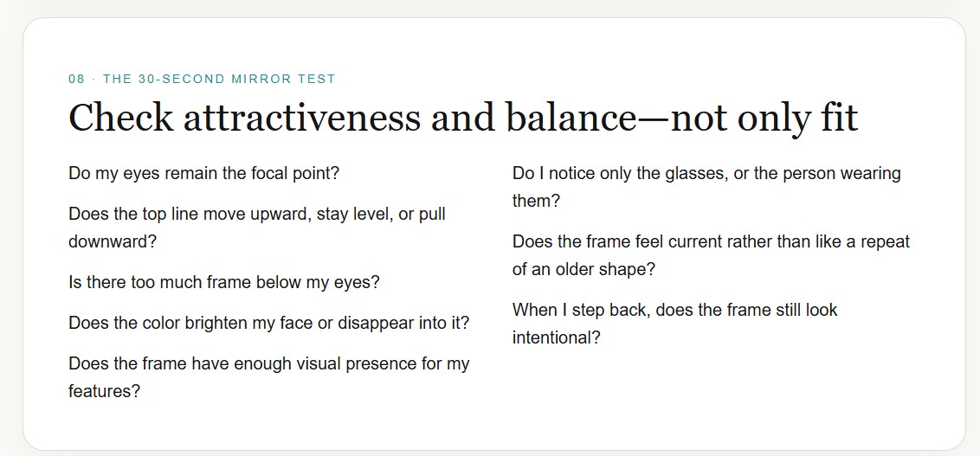
Task: Click the color brighten my face question
Action: [x=268, y=324]
